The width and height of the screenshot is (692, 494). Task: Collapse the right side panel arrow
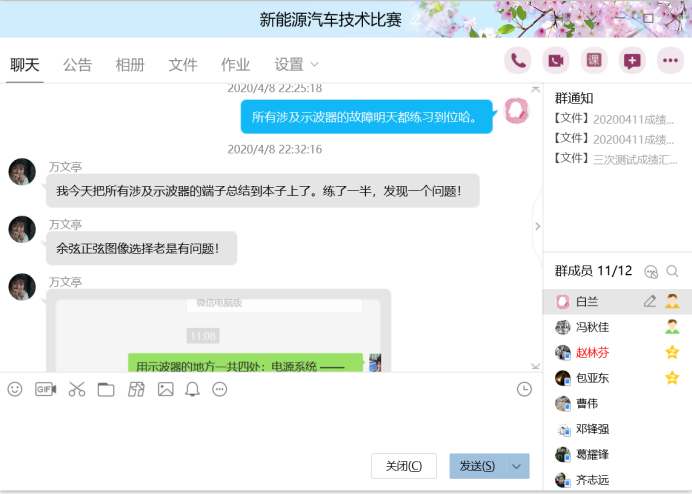[x=537, y=226]
